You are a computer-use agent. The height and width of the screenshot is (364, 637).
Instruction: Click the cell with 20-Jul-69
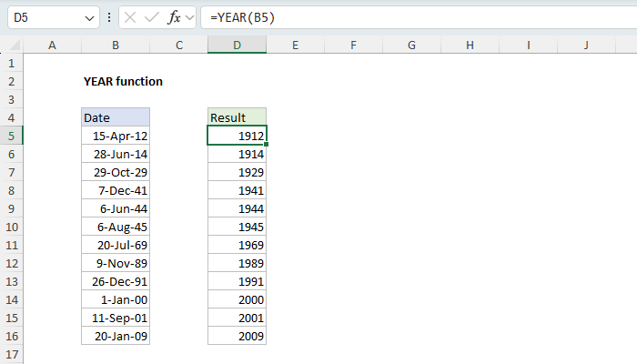[x=116, y=245]
